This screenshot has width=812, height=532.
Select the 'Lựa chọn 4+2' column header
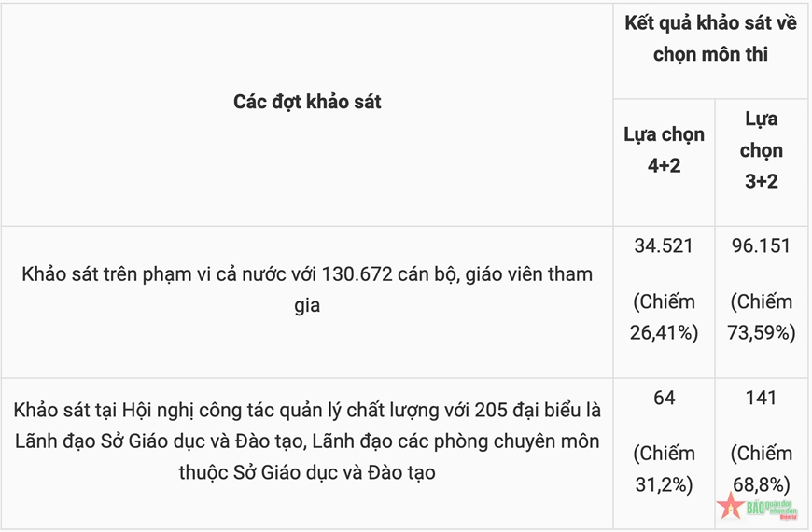pyautogui.click(x=664, y=149)
